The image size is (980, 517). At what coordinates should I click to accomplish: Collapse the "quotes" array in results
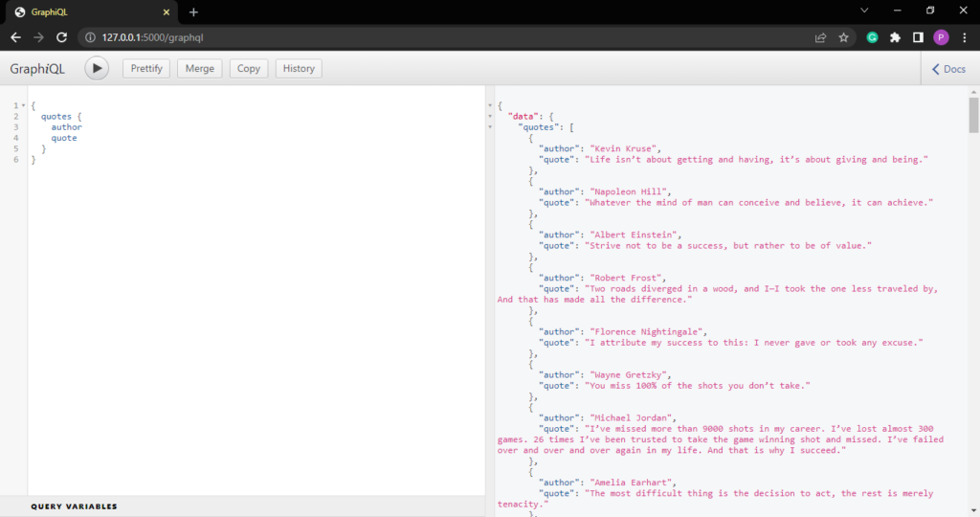click(x=490, y=127)
